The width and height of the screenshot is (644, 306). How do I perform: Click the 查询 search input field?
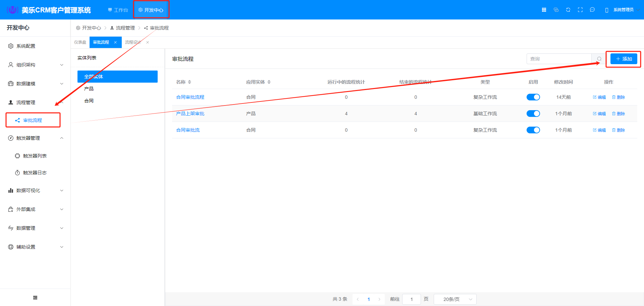(558, 59)
